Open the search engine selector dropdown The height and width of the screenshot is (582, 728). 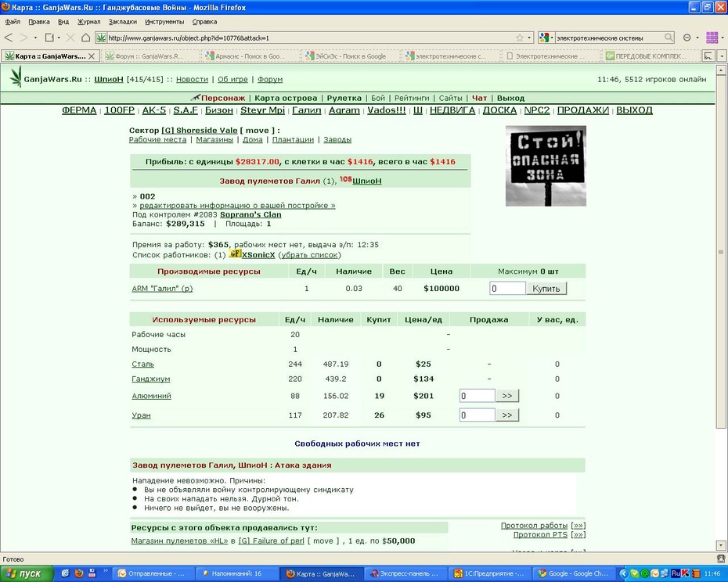[x=552, y=38]
